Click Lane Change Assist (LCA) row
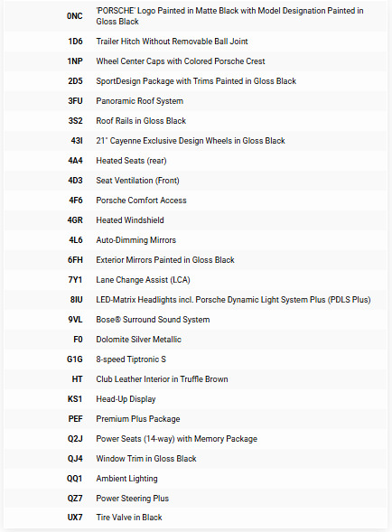 (196, 280)
